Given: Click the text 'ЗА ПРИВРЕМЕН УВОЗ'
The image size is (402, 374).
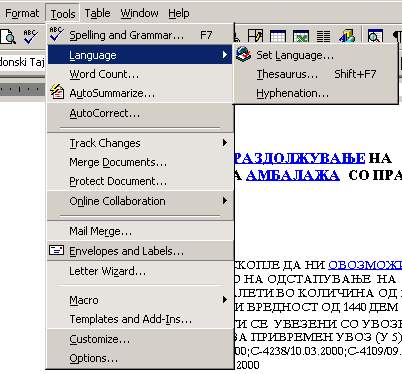Looking at the screenshot, I should point(302,337).
